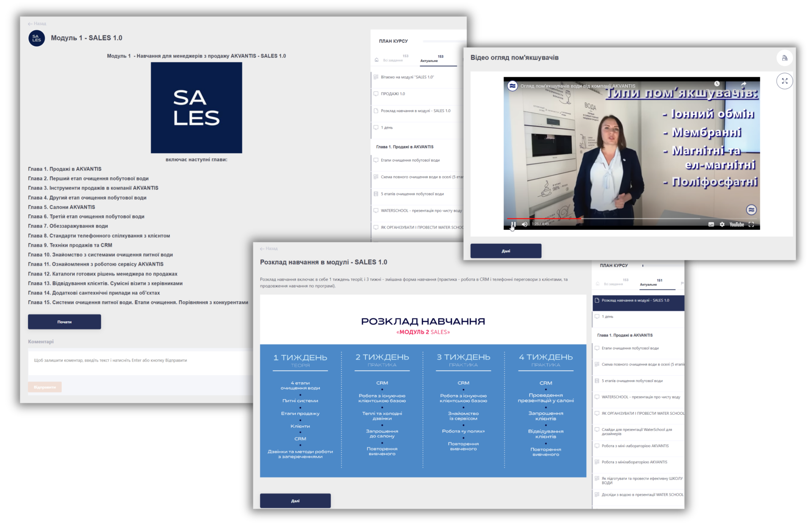Click icon of Вітаємо на модулі item

click(376, 77)
